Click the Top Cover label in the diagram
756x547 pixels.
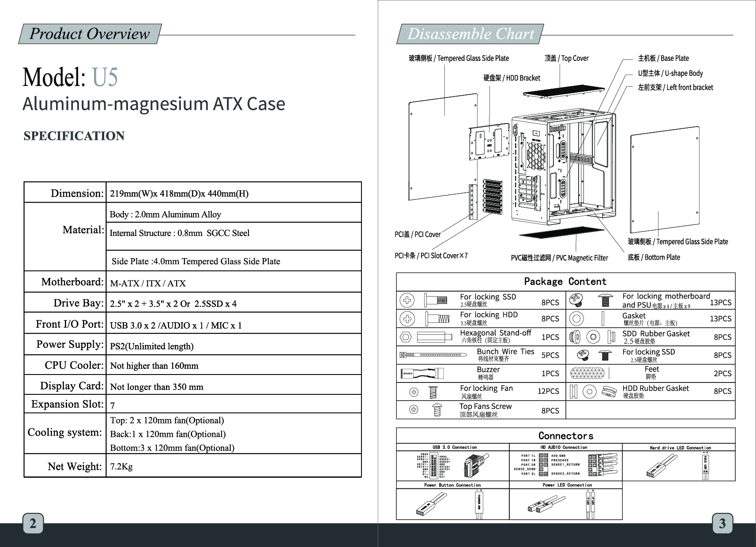[x=567, y=58]
